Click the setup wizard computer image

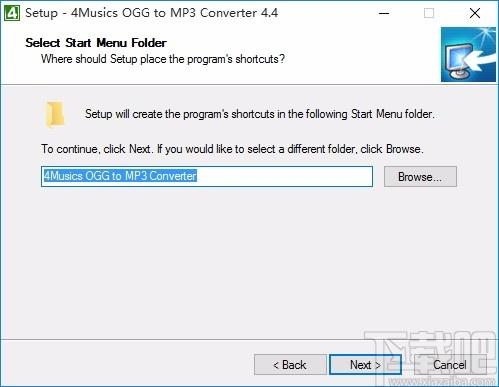[x=468, y=54]
